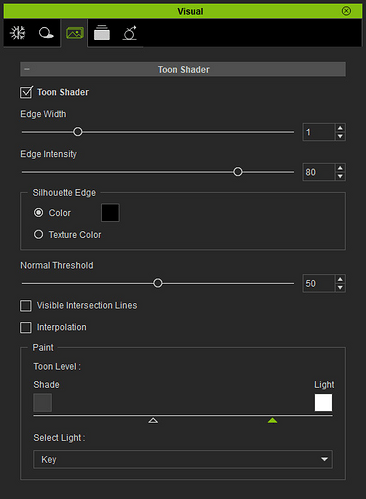Open the stacked layers tab icon
The width and height of the screenshot is (366, 499).
click(x=102, y=33)
